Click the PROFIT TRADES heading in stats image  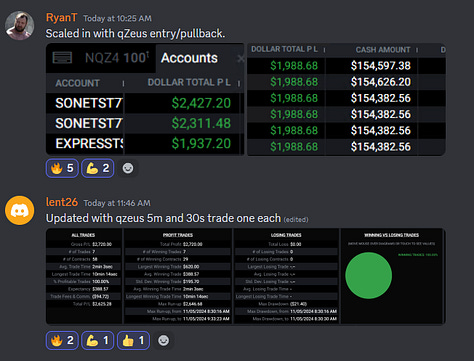click(x=178, y=235)
